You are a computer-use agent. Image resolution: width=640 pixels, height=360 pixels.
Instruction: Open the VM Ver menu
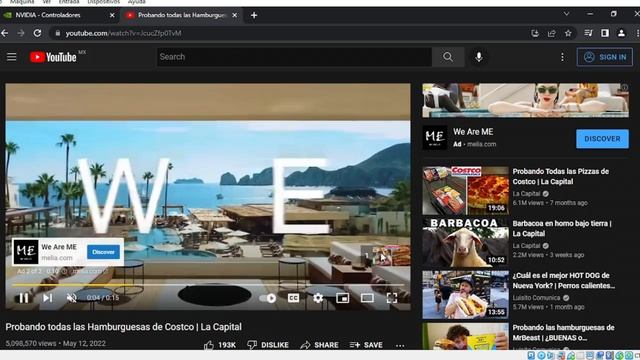[47, 2]
